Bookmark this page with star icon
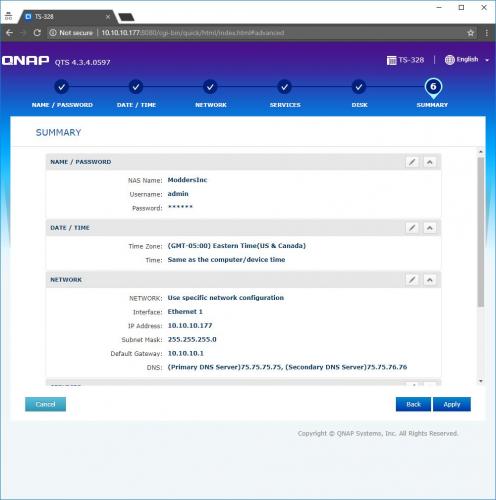Image resolution: width=496 pixels, height=500 pixels. pos(471,33)
